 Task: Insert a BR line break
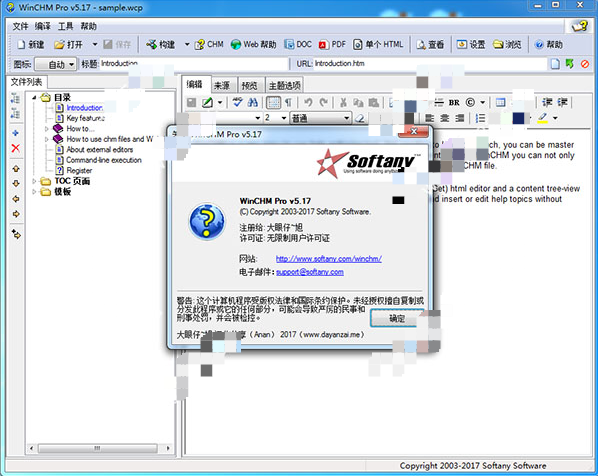point(454,102)
